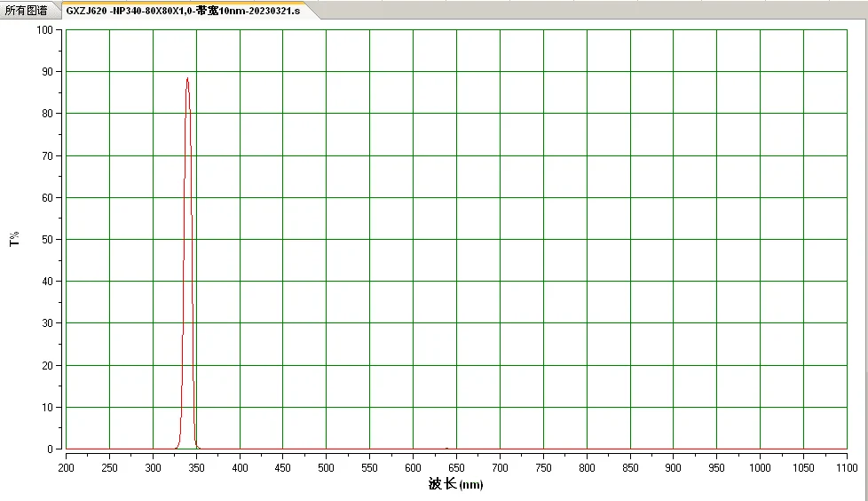Switch to the 所有图谱 tab
Image resolution: width=868 pixels, height=501 pixels.
[x=27, y=10]
